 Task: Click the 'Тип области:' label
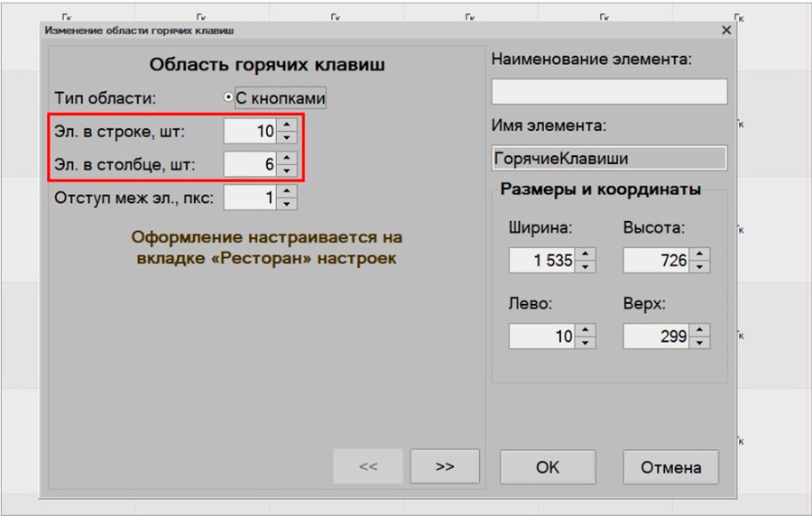106,97
